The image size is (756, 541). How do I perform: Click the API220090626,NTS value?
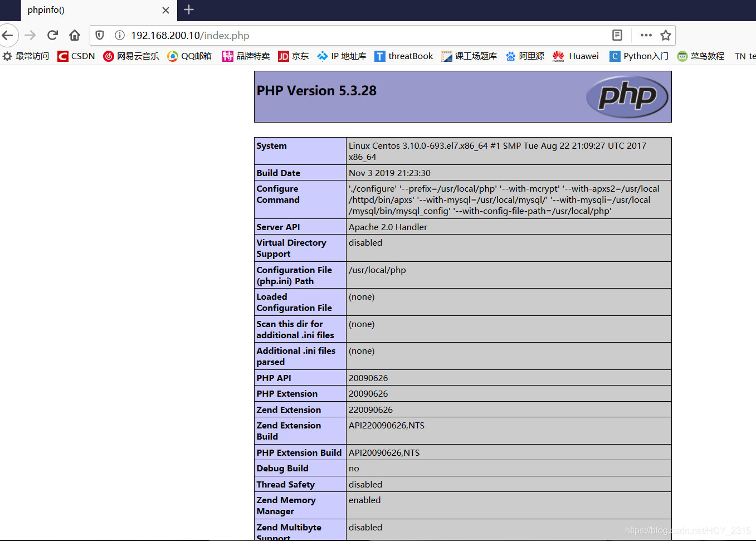pos(387,426)
